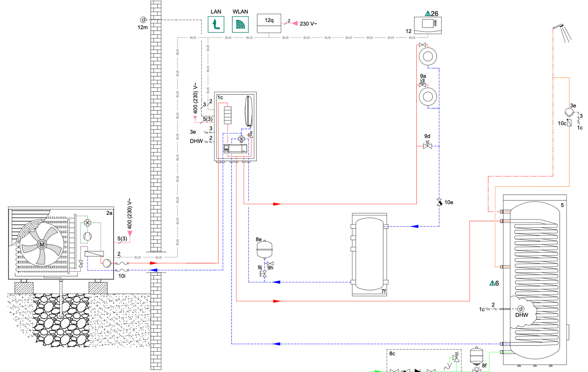Click the heating circuit circle below valve 9a

(428, 97)
